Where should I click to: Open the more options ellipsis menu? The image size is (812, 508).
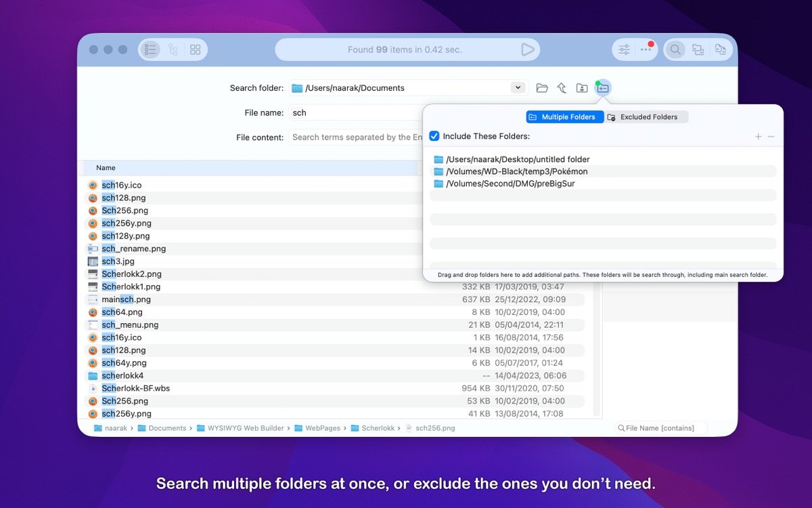(646, 49)
